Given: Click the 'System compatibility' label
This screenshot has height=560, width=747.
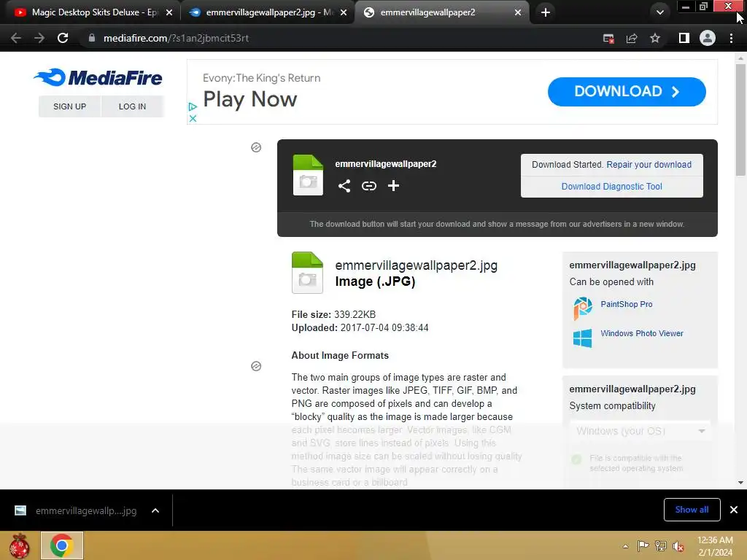Looking at the screenshot, I should click(612, 405).
